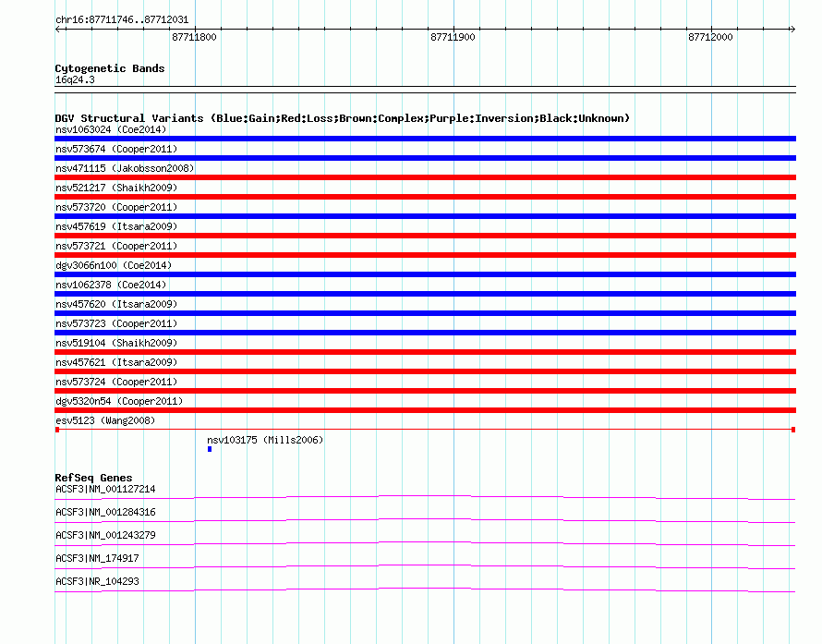This screenshot has height=644, width=822.
Task: Click ruler position 87711800
Action: coord(194,37)
